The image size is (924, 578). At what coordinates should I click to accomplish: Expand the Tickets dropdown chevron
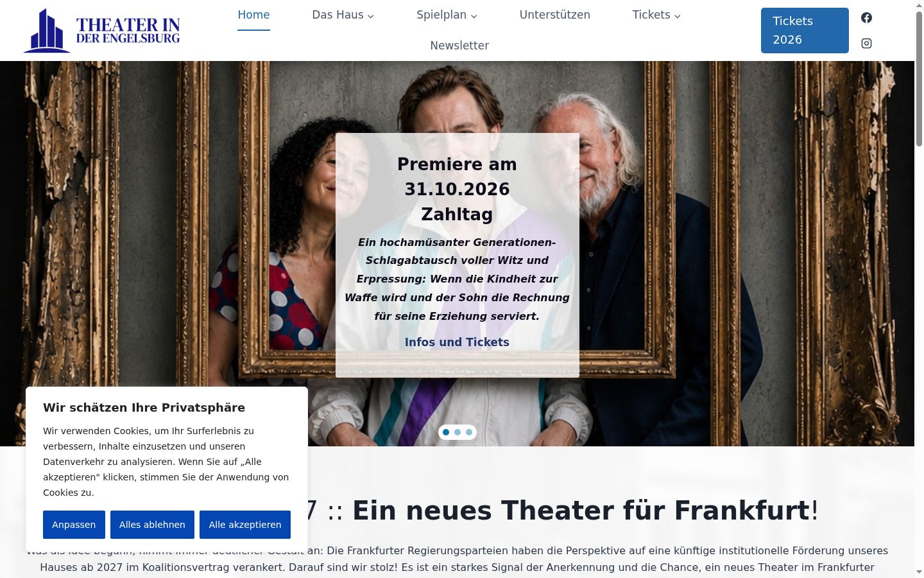677,16
